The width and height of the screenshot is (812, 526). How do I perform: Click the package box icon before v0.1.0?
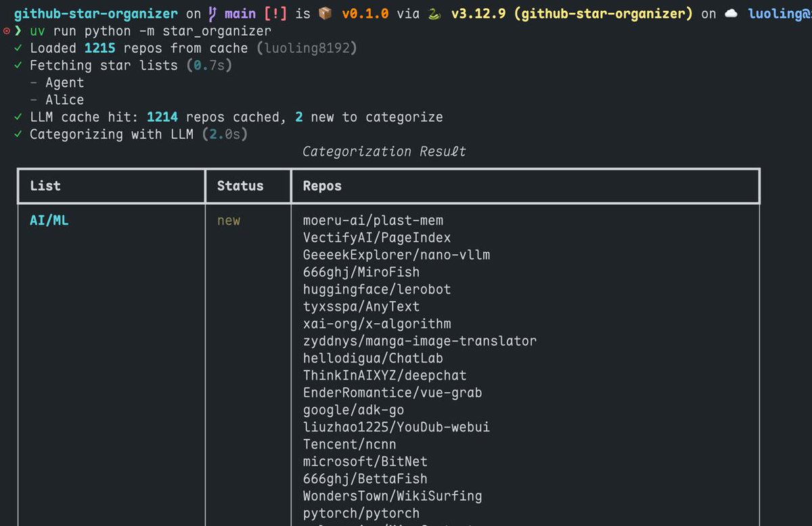(325, 14)
